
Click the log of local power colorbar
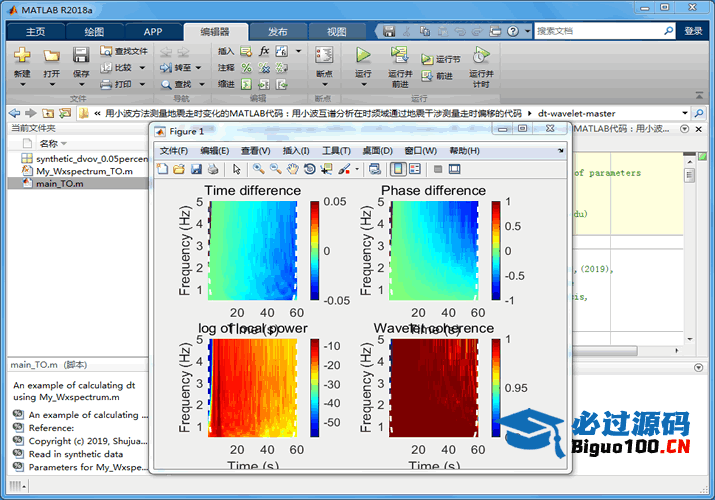click(315, 388)
